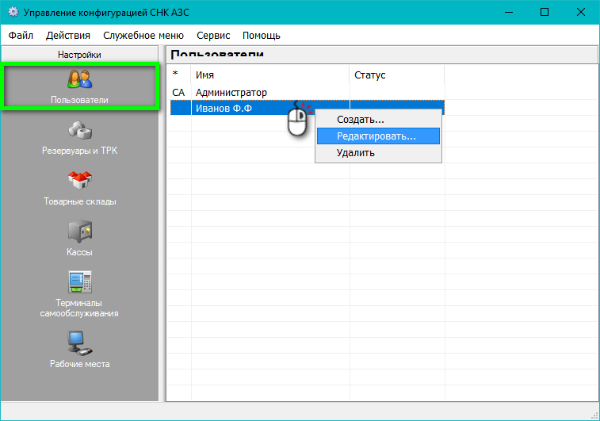Sort by the Имя column header
The width and height of the screenshot is (600, 421).
270,75
